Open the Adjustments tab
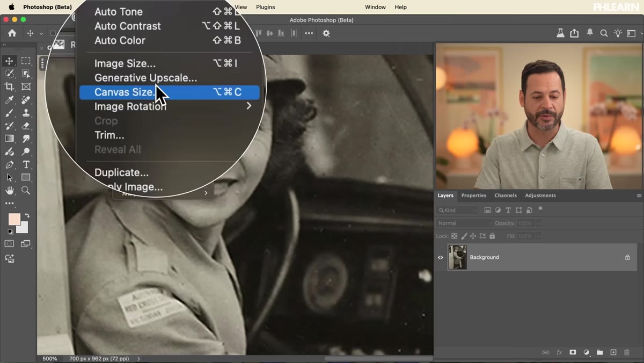This screenshot has height=363, width=644. click(x=540, y=195)
